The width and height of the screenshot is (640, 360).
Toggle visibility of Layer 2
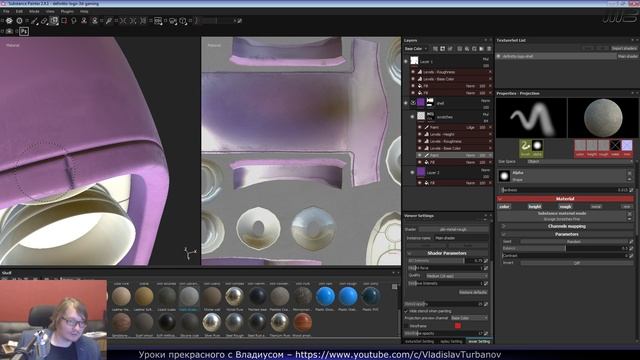(x=413, y=172)
